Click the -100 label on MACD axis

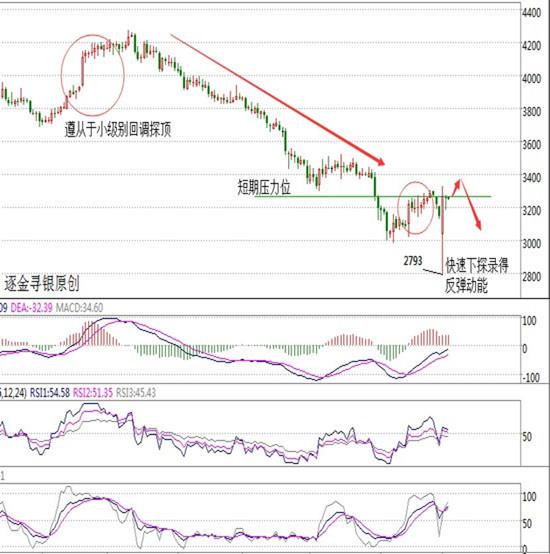pyautogui.click(x=531, y=378)
